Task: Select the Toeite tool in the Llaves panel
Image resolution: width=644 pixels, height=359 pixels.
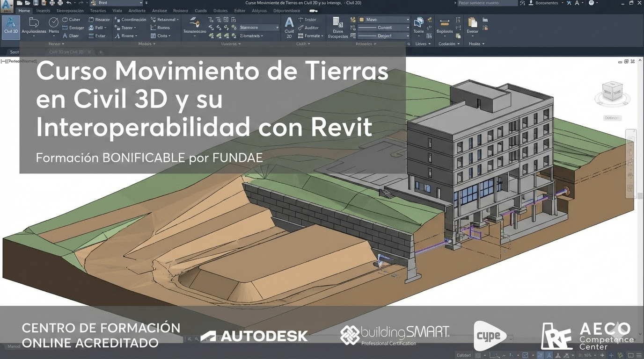Action: (x=419, y=23)
